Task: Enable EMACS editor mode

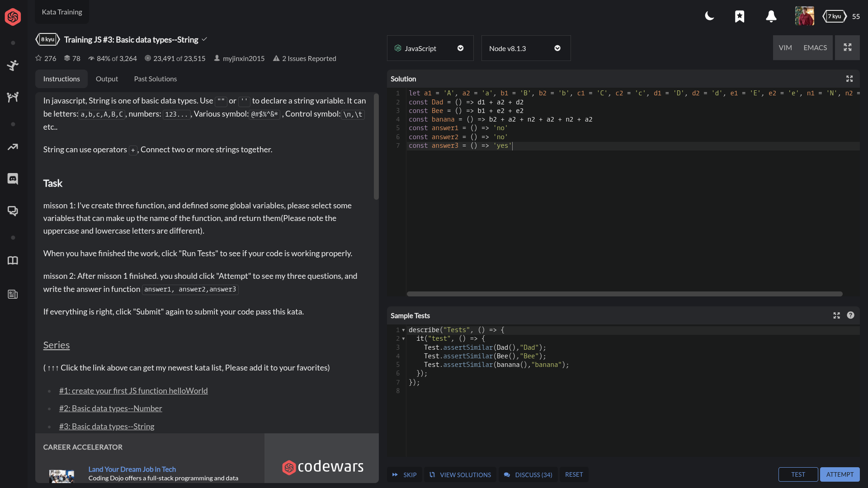Action: click(x=815, y=47)
